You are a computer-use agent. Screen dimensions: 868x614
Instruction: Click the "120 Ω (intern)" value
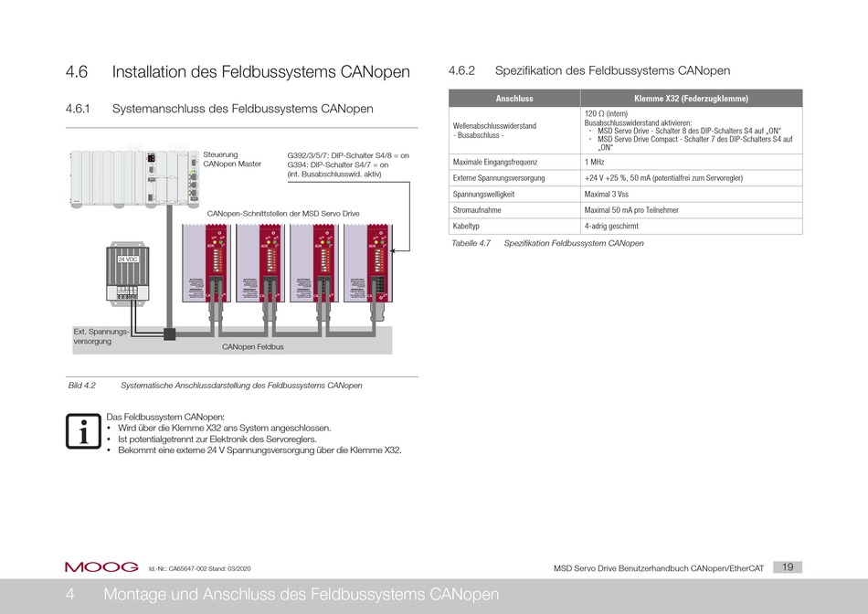(606, 113)
